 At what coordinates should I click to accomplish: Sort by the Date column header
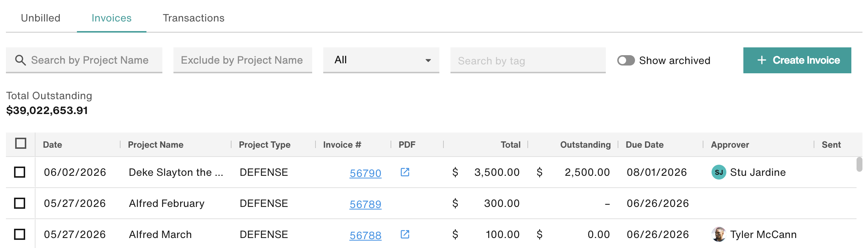tap(52, 145)
